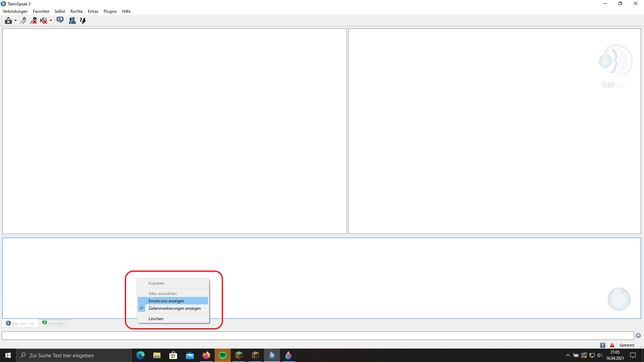This screenshot has width=644, height=362.
Task: Show hidden system tray icons
Action: [x=568, y=355]
